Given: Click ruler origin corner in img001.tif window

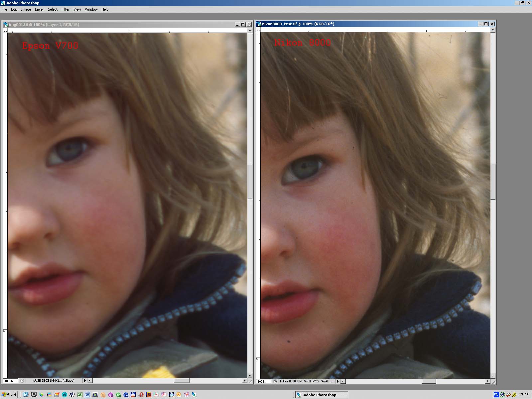Looking at the screenshot, I should tap(5, 30).
